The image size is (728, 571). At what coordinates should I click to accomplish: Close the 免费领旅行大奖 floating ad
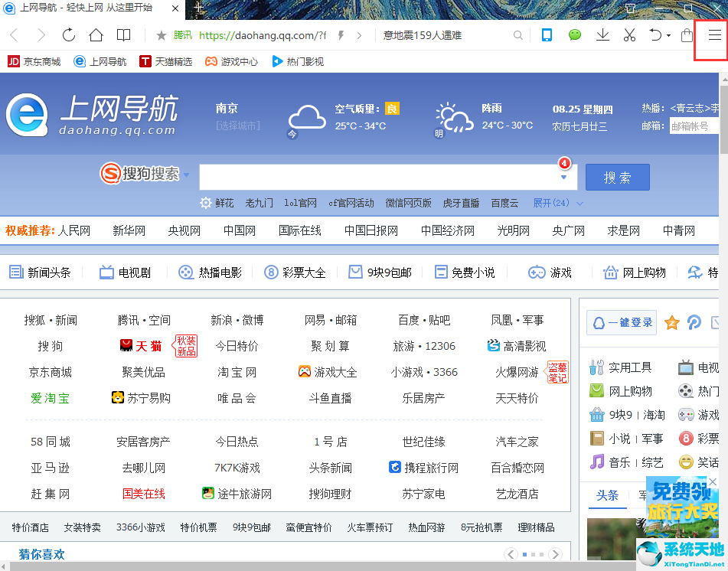point(712,482)
